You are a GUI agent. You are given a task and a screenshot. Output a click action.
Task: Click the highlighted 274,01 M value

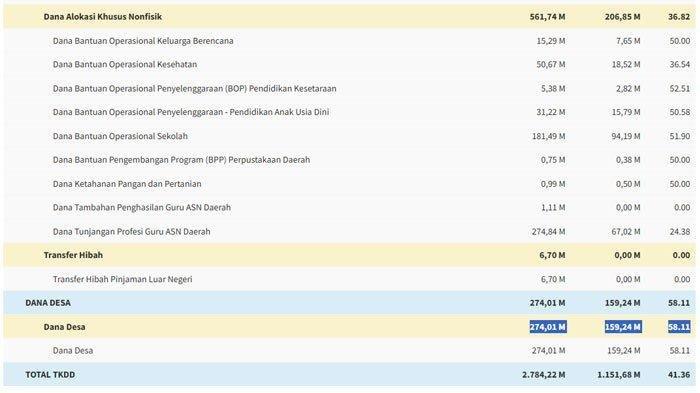click(548, 327)
